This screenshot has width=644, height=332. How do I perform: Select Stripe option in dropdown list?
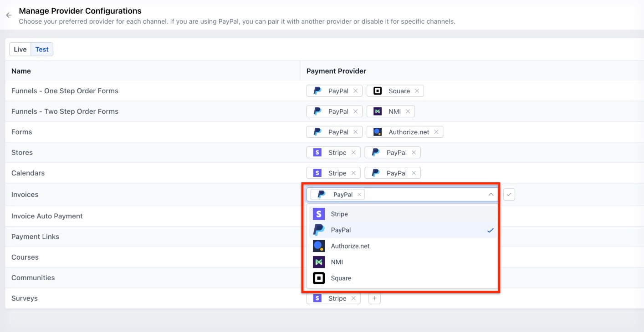(x=339, y=214)
